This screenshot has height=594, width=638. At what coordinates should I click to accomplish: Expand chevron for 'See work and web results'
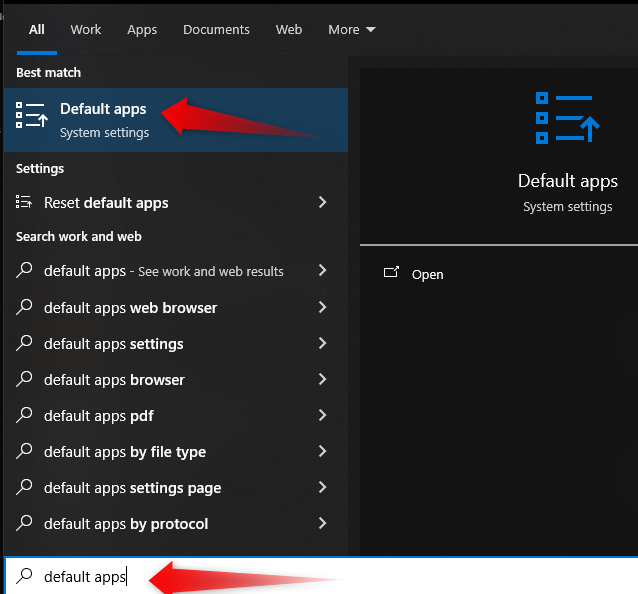pyautogui.click(x=322, y=271)
